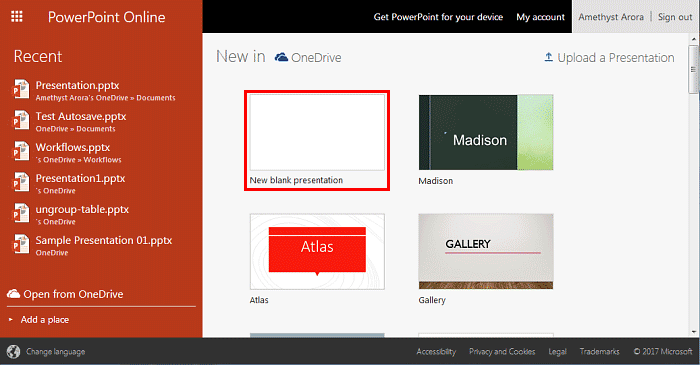Select the New blank presentation thumbnail

(x=317, y=132)
